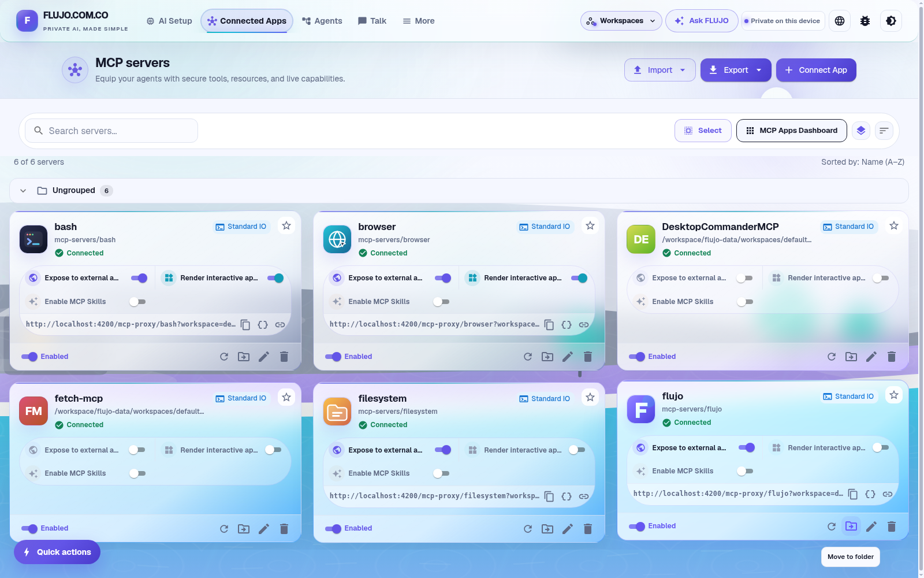The width and height of the screenshot is (924, 578).
Task: Star the flujo server card
Action: (894, 395)
